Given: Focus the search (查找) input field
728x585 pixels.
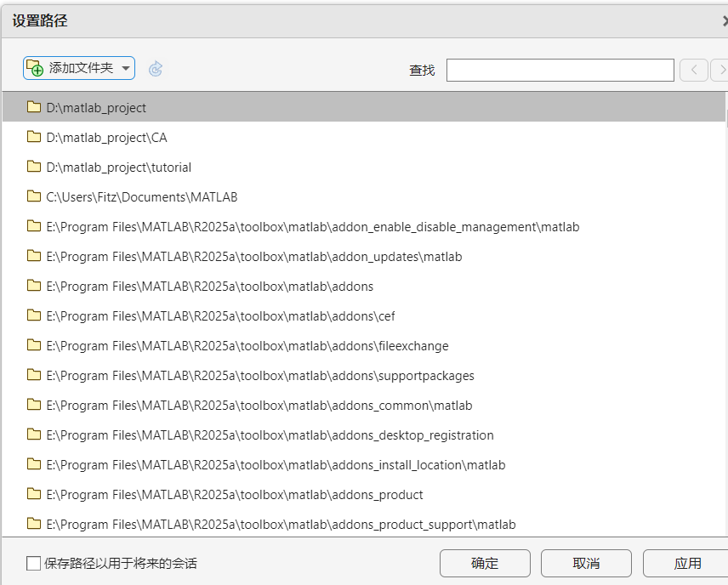Looking at the screenshot, I should pos(560,70).
